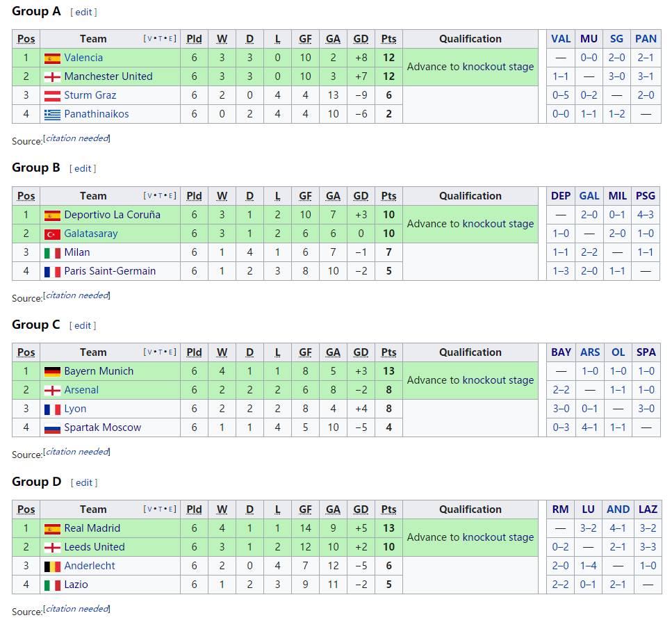Image resolution: width=672 pixels, height=620 pixels.
Task: Click the Turkey flag beside Galatasaray
Action: coord(52,234)
